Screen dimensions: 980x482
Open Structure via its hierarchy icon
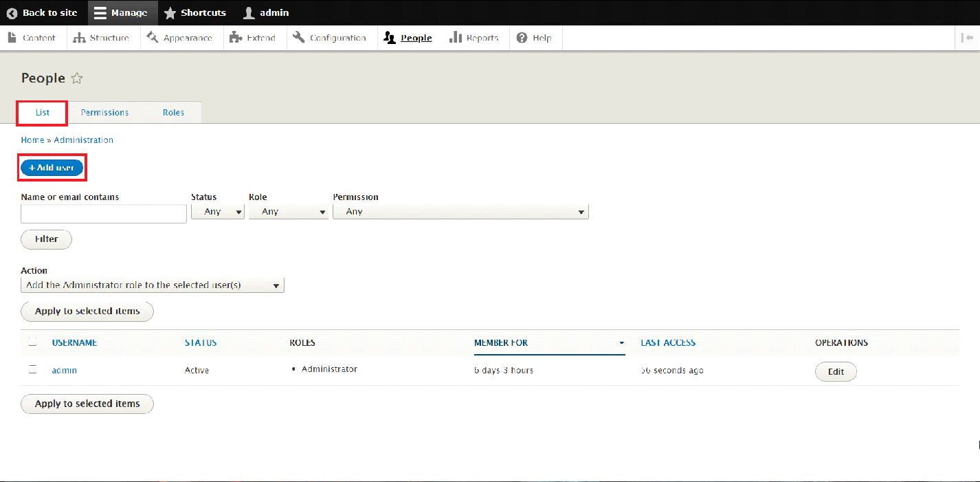79,38
